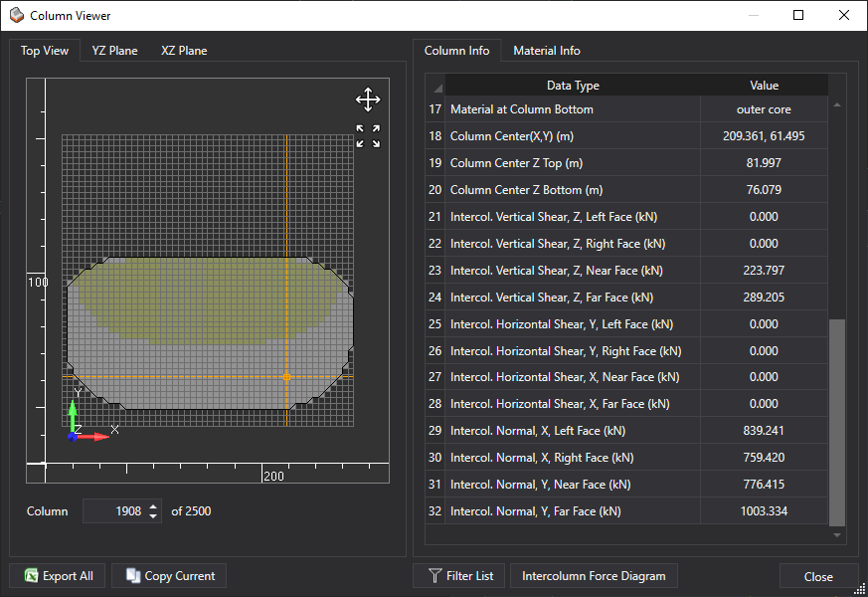Screen dimensions: 868x597
Task: Click value 223.797
Action: [764, 271]
